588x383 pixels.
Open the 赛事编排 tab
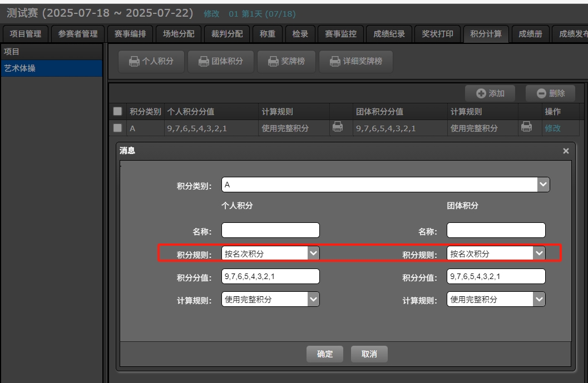pos(130,34)
